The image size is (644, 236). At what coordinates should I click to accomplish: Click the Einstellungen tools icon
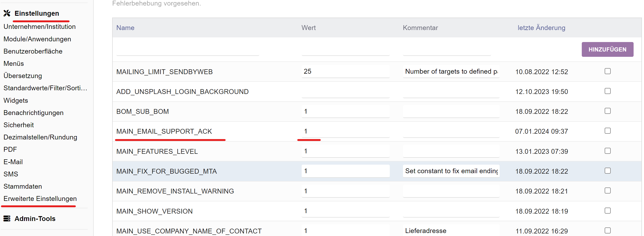pyautogui.click(x=7, y=13)
